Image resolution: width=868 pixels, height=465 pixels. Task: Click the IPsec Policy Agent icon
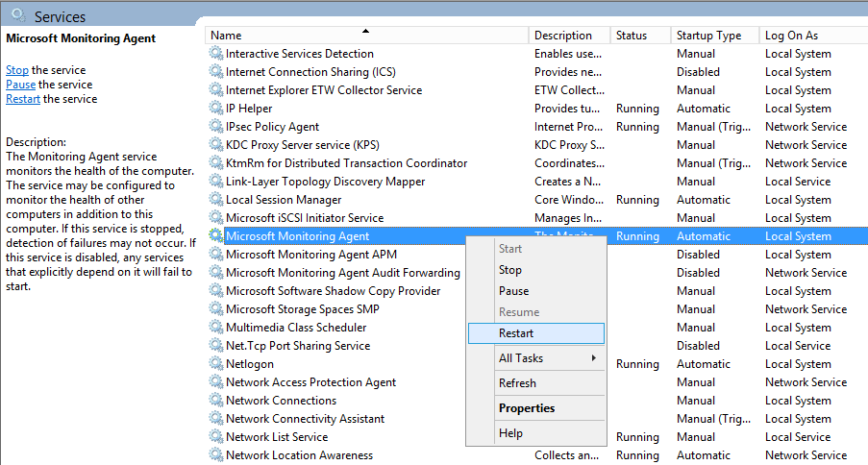216,127
